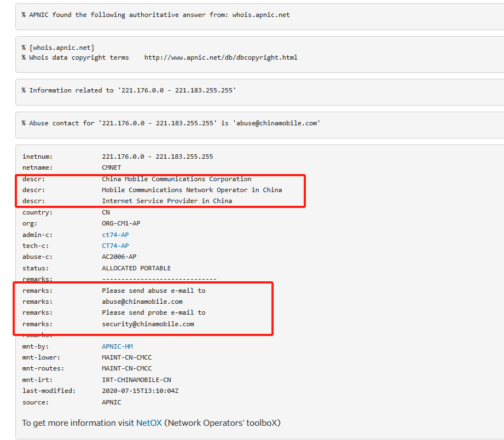This screenshot has width=504, height=440.
Task: Click the last-modified timestamp 2020-07-15T13:10:04Z
Action: click(x=140, y=391)
